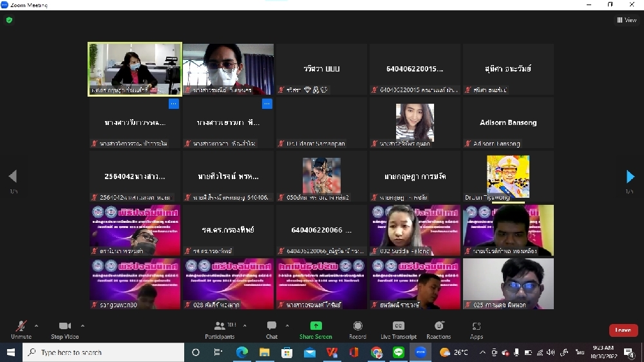Open video options arrow beside Stop Video

82,325
